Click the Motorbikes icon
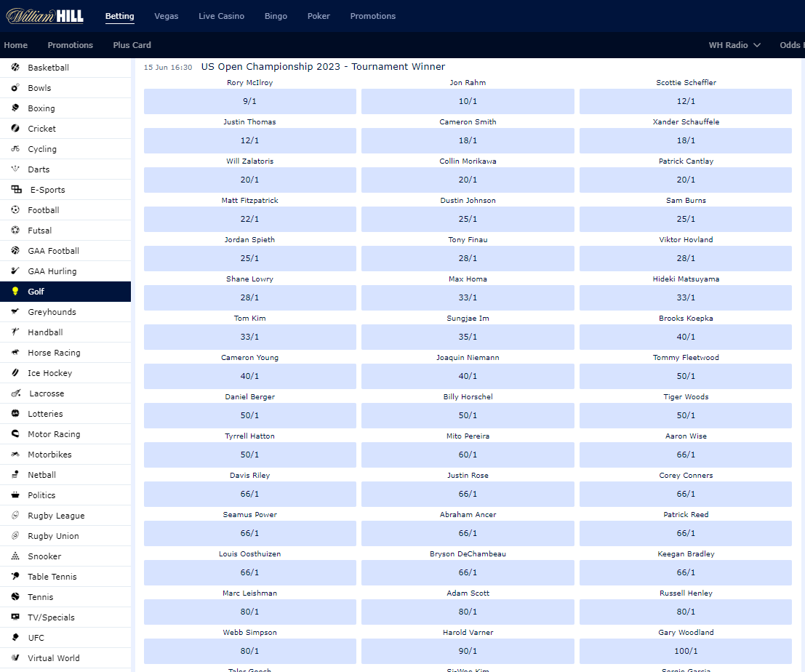 point(15,455)
